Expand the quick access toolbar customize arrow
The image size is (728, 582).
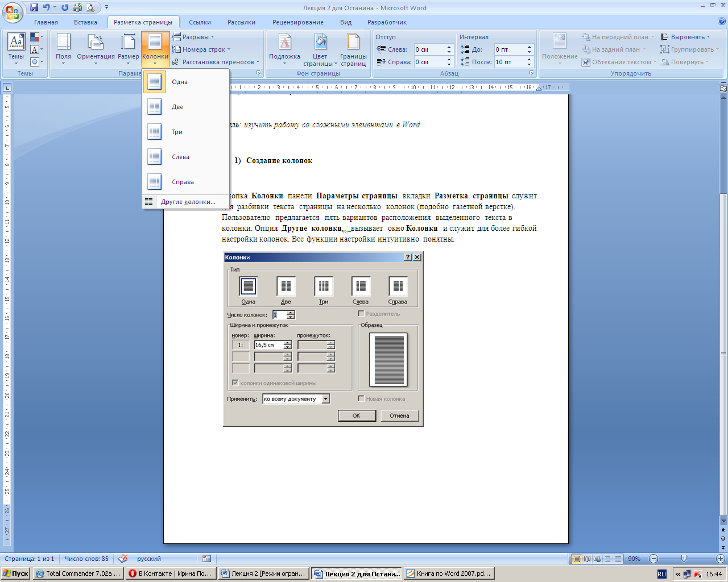tap(107, 7)
